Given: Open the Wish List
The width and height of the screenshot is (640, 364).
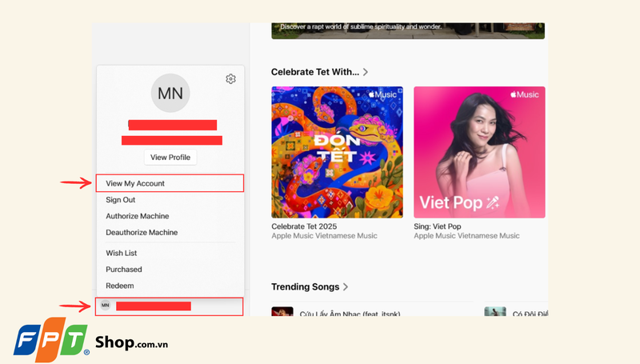Looking at the screenshot, I should (x=121, y=253).
